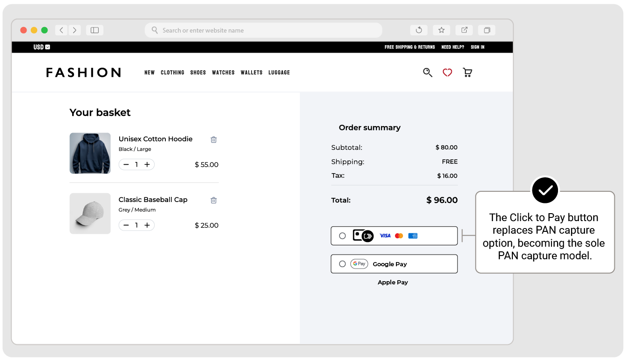Select the Google Pay radio button
The image size is (626, 364).
point(342,264)
